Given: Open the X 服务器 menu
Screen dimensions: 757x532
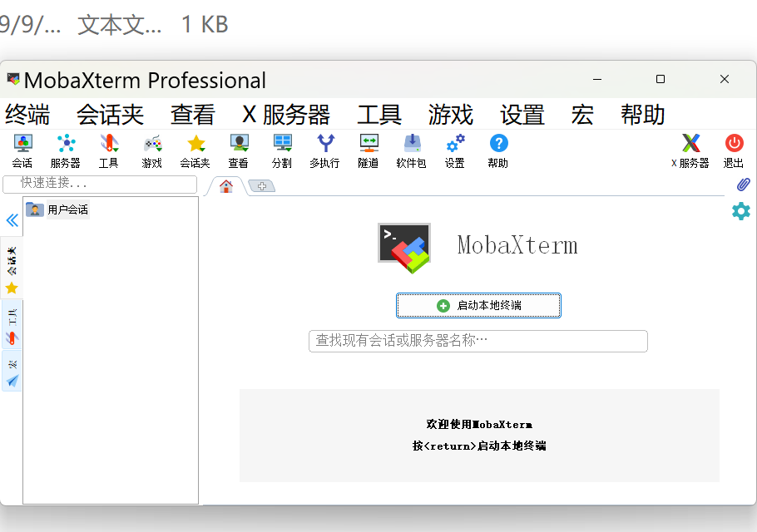Looking at the screenshot, I should 286,115.
